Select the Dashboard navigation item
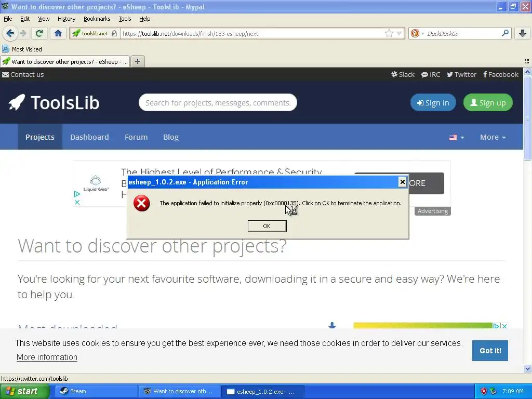 [89, 137]
